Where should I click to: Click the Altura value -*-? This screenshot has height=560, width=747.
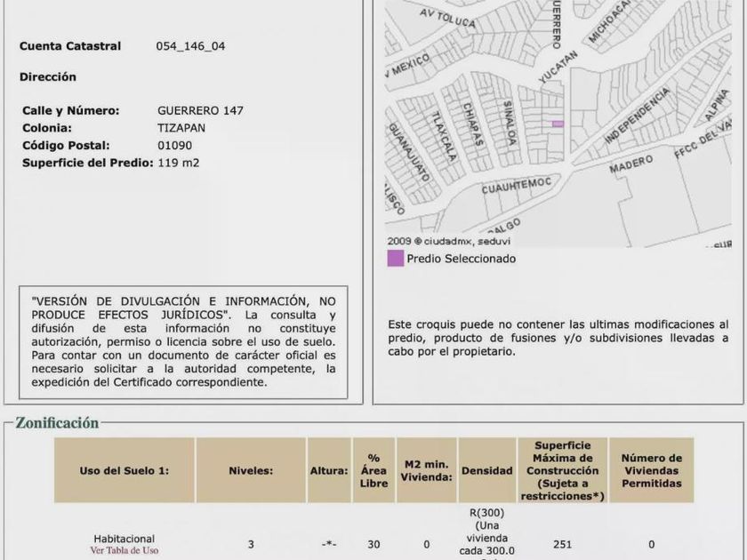pos(329,544)
